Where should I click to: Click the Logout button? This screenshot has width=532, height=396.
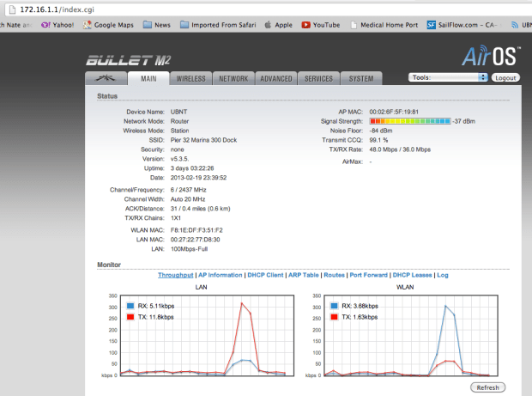pos(505,78)
